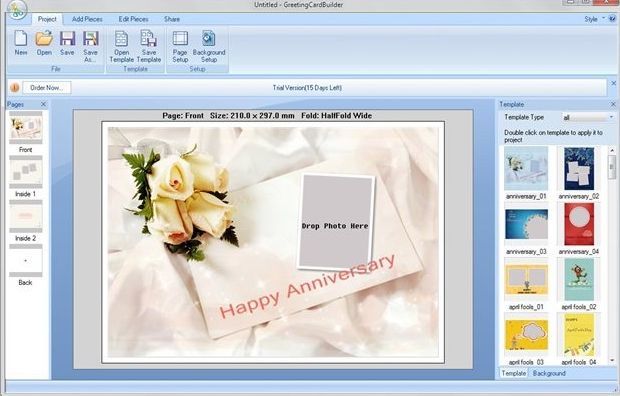Open the Share ribbon tab
This screenshot has width=620, height=396.
pos(172,19)
